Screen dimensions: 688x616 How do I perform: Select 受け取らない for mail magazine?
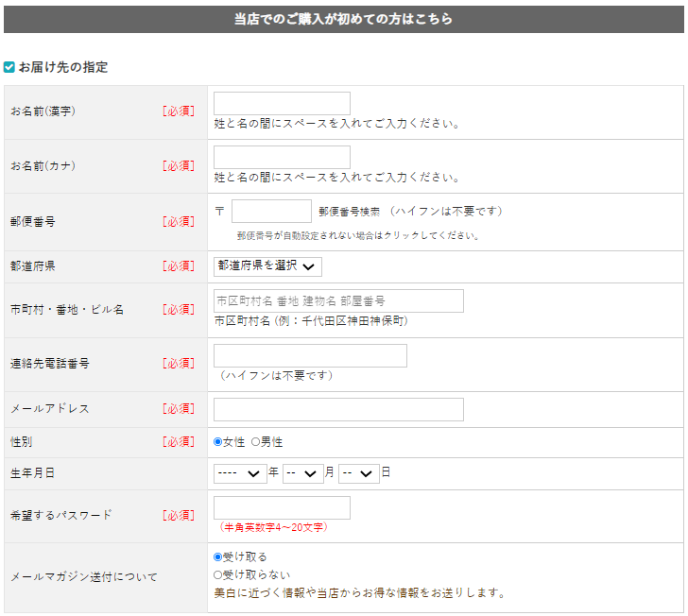(218, 574)
